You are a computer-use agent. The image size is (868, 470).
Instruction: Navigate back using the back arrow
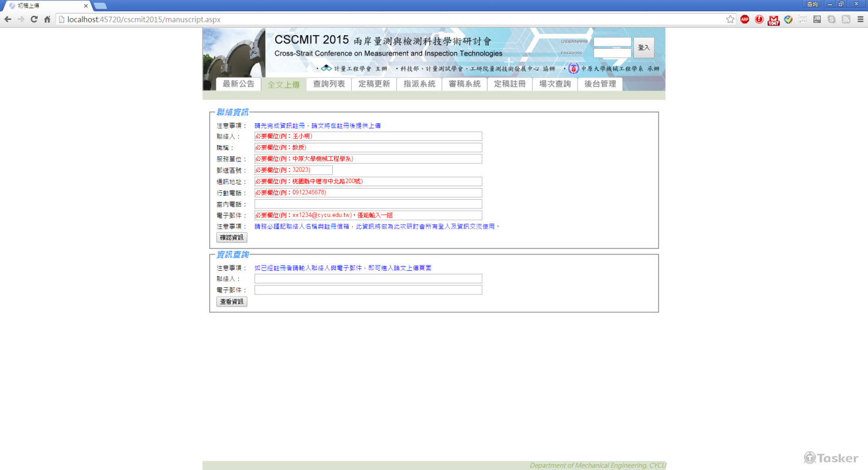[8, 19]
